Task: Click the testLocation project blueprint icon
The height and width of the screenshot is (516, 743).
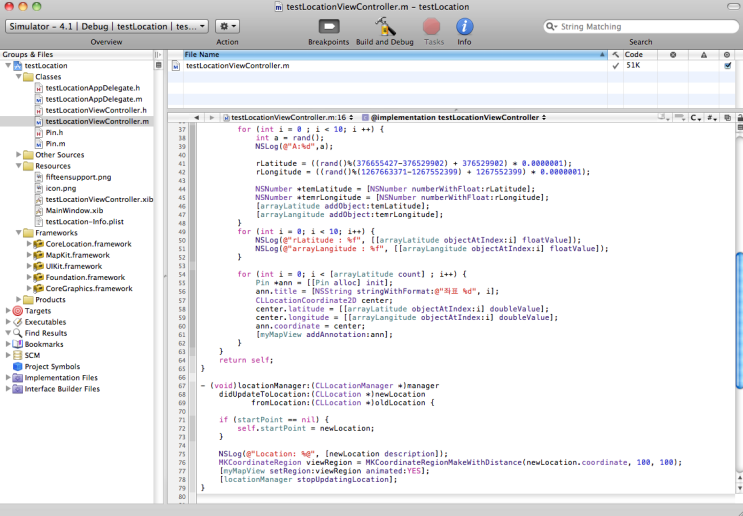Action: click(18, 65)
